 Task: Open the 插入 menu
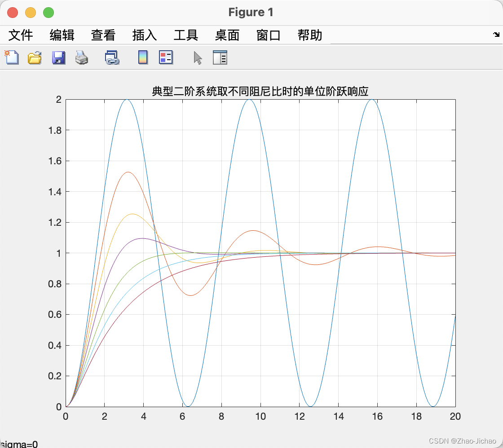point(145,35)
